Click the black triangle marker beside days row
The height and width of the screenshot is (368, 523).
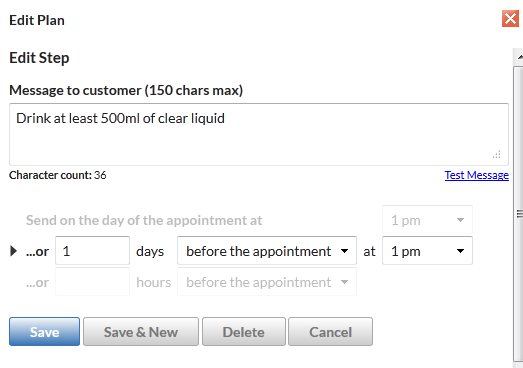coord(13,251)
